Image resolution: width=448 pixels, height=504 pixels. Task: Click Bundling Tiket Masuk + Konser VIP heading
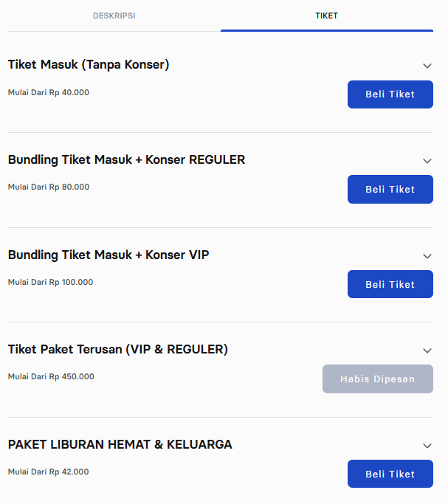click(x=108, y=255)
